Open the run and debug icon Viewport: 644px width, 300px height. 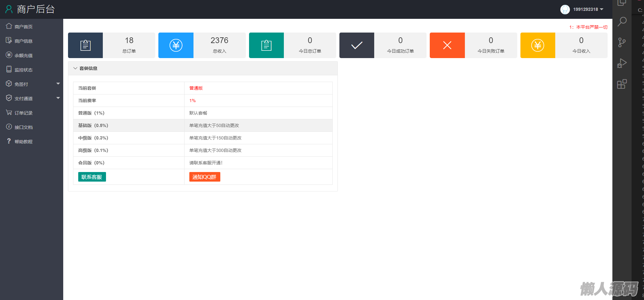(622, 63)
